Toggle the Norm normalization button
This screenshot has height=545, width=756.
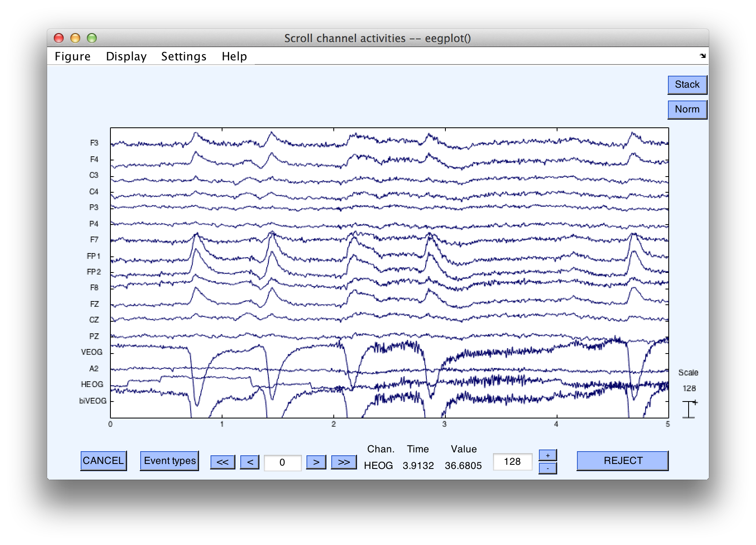(687, 110)
